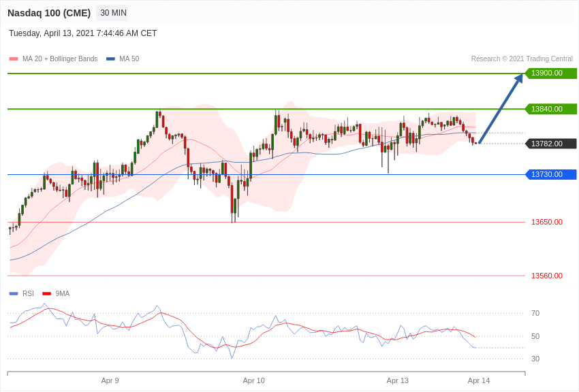This screenshot has width=579, height=392.
Task: Click the Nasdaq 100 (CME) title
Action: click(x=49, y=13)
